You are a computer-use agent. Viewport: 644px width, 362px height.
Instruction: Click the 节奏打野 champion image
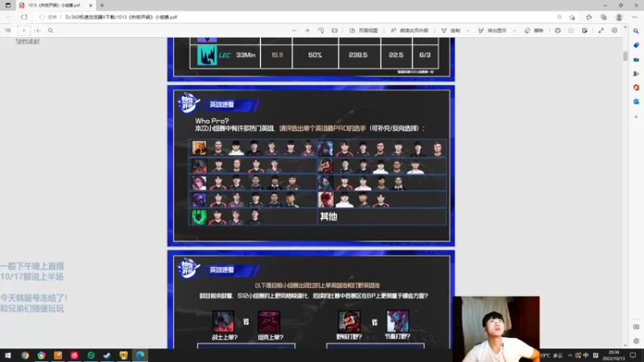[x=398, y=321]
